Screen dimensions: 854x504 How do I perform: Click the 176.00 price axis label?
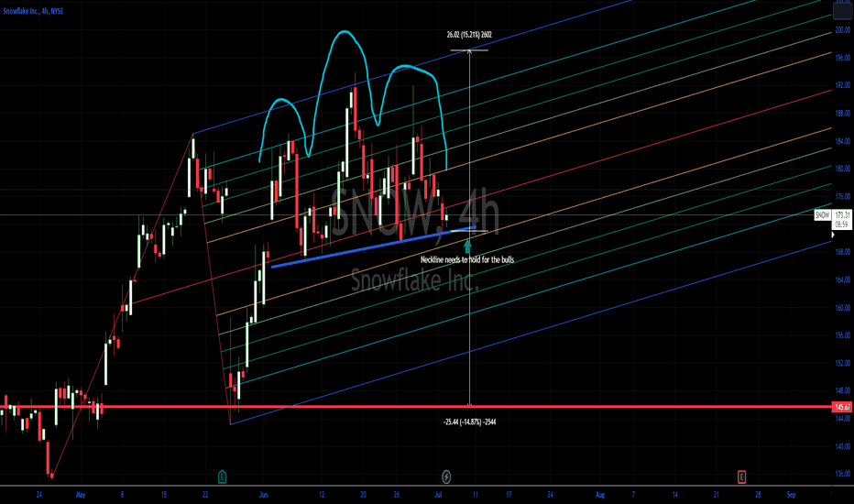coord(842,196)
